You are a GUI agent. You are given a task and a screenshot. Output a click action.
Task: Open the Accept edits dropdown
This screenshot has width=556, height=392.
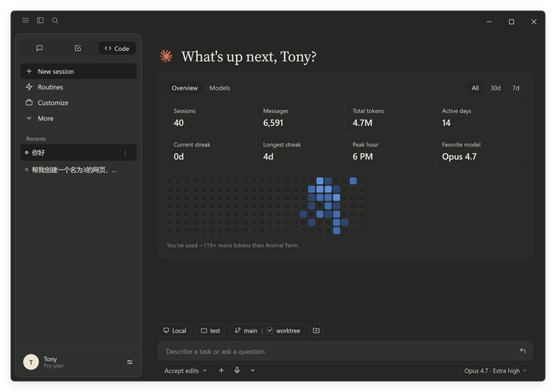click(x=185, y=370)
